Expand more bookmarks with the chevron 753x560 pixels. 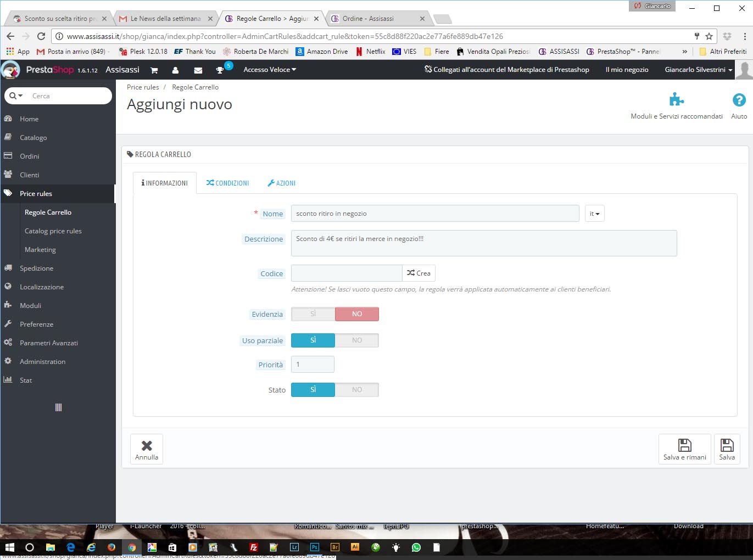point(684,52)
